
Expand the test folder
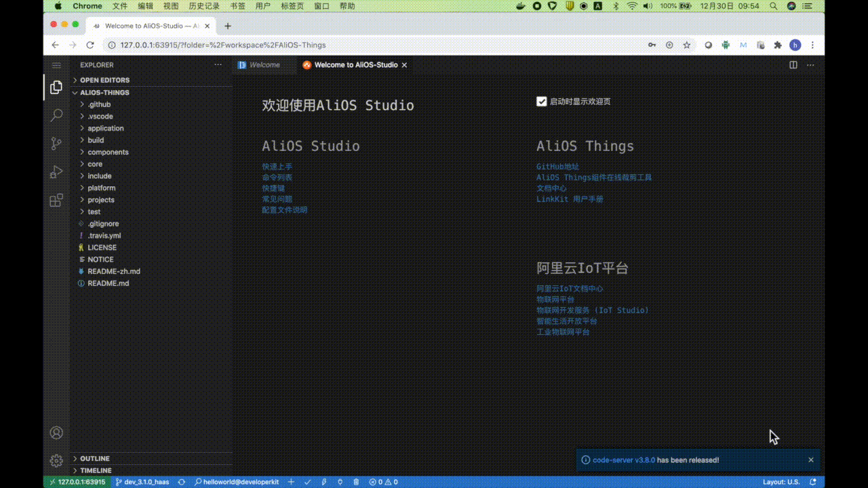pos(151,211)
